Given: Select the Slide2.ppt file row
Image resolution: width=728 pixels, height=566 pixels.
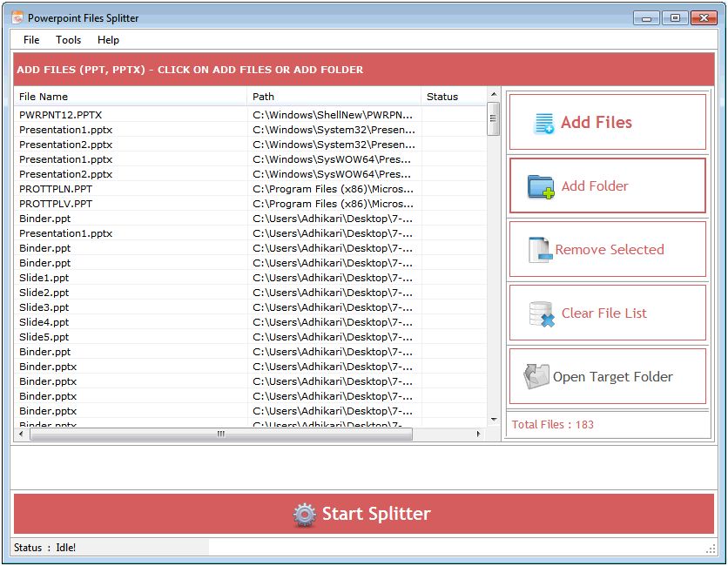Looking at the screenshot, I should tap(251, 293).
